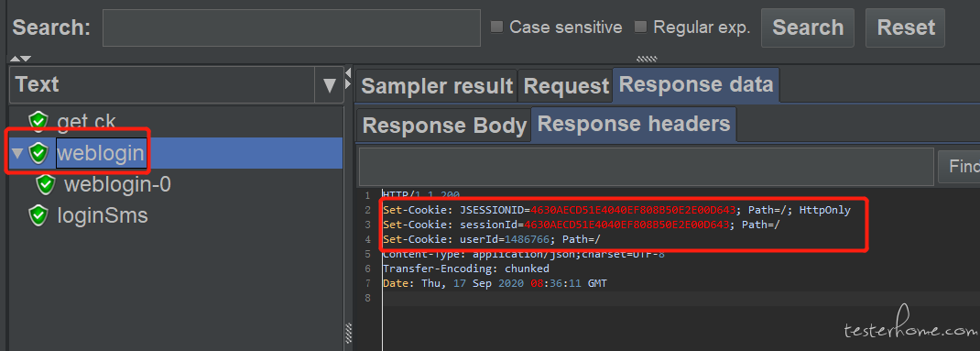Click green shield icon beside loginSms
This screenshot has height=351, width=980.
point(38,215)
